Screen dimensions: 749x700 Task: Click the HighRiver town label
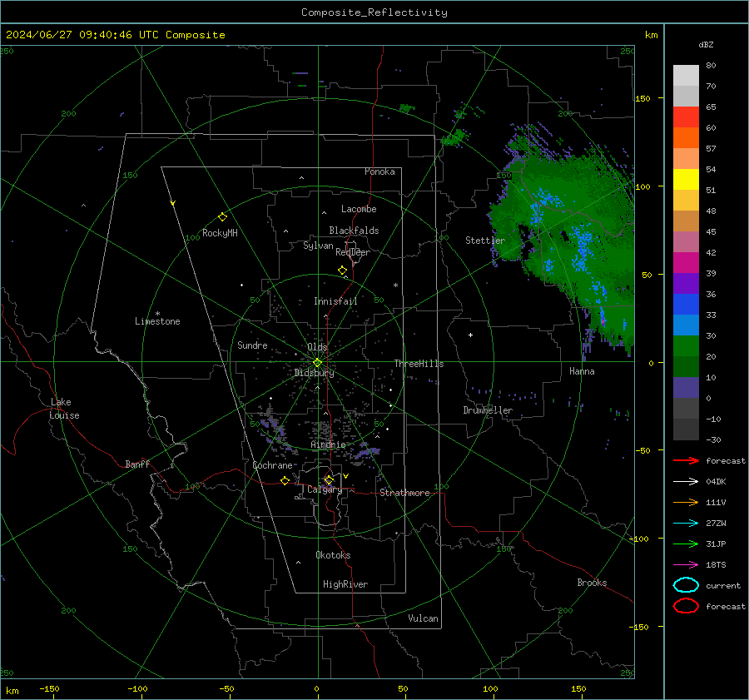[345, 584]
